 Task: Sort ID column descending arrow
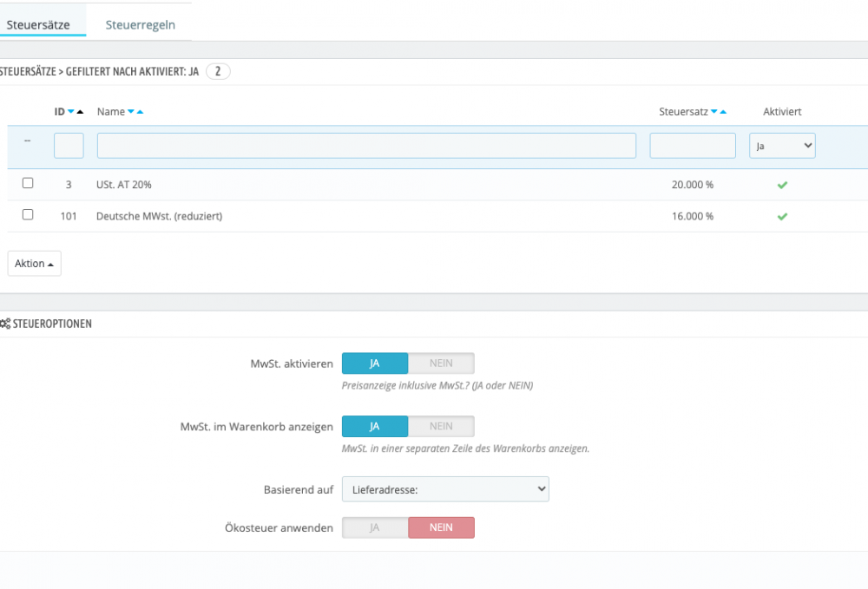click(71, 112)
